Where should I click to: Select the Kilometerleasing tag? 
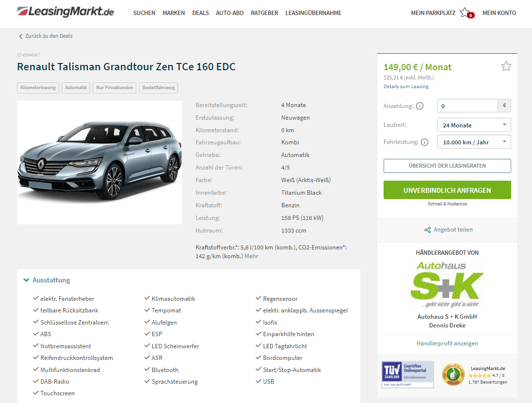tap(38, 88)
